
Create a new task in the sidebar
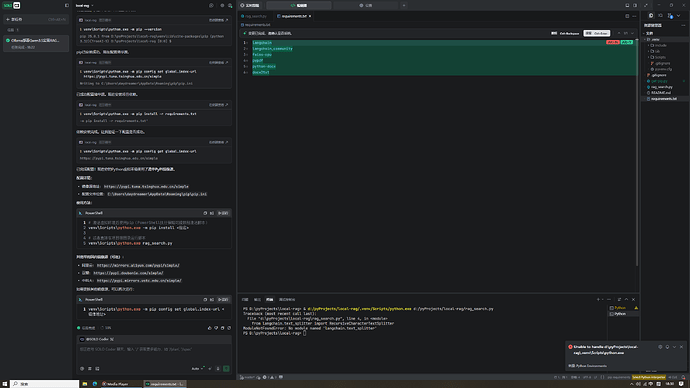36,19
